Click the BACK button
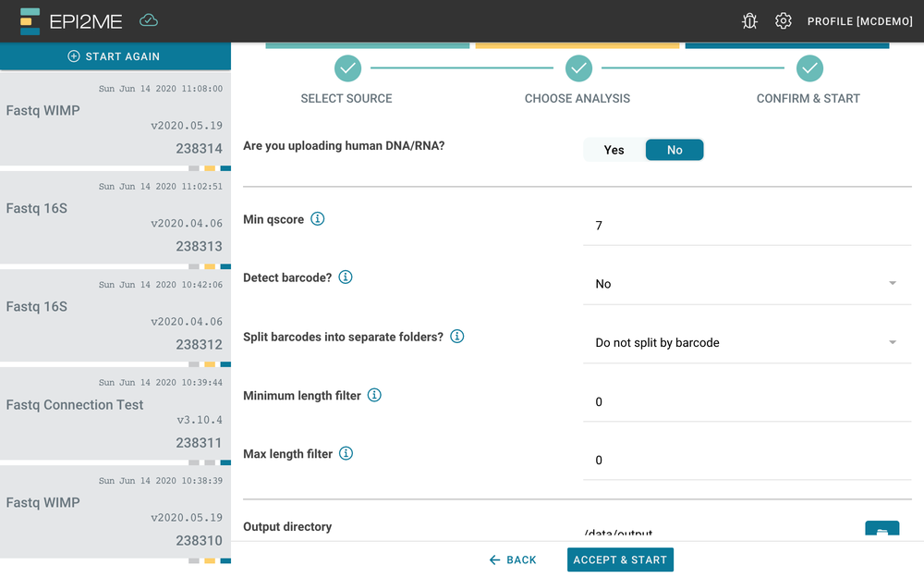This screenshot has width=924, height=578. click(513, 560)
